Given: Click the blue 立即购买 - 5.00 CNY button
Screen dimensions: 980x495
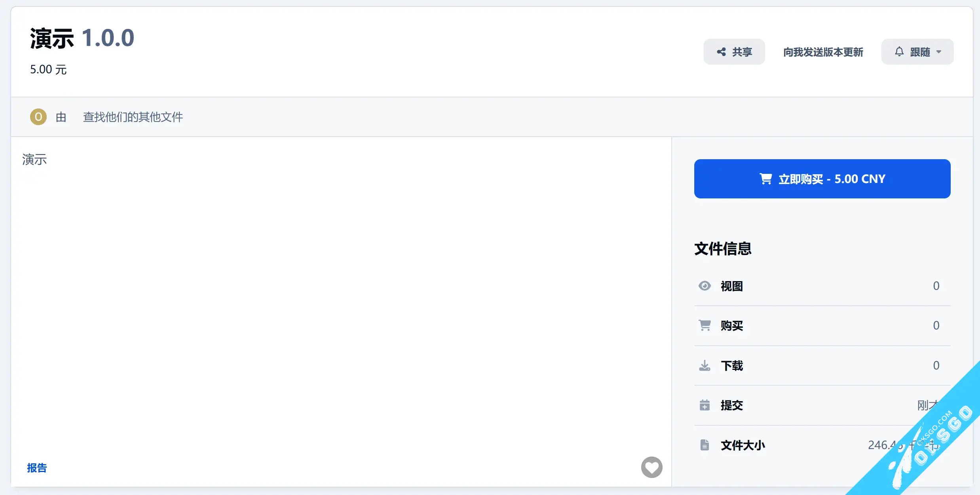Looking at the screenshot, I should [x=822, y=179].
